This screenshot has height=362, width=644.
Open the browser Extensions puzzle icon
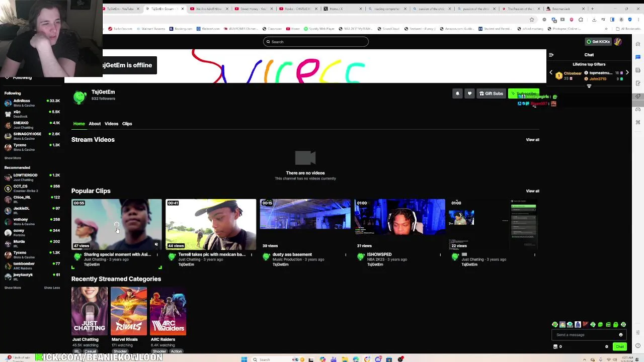tap(581, 20)
